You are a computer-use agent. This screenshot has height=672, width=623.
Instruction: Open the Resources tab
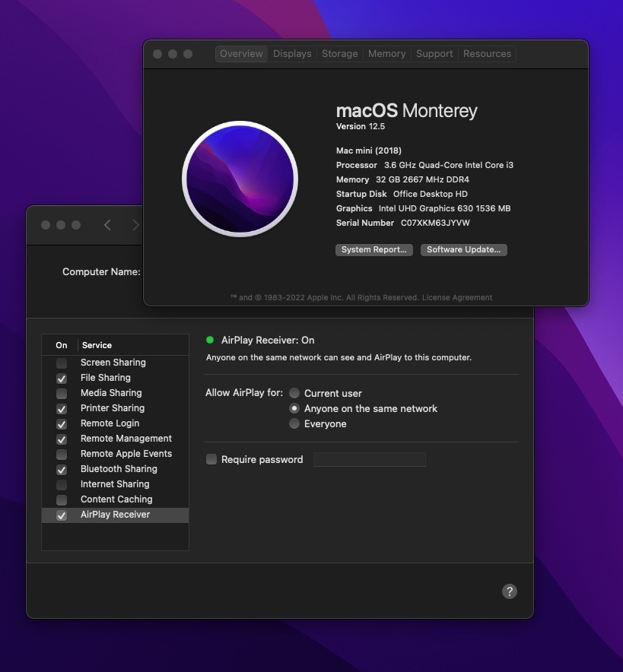pos(487,53)
